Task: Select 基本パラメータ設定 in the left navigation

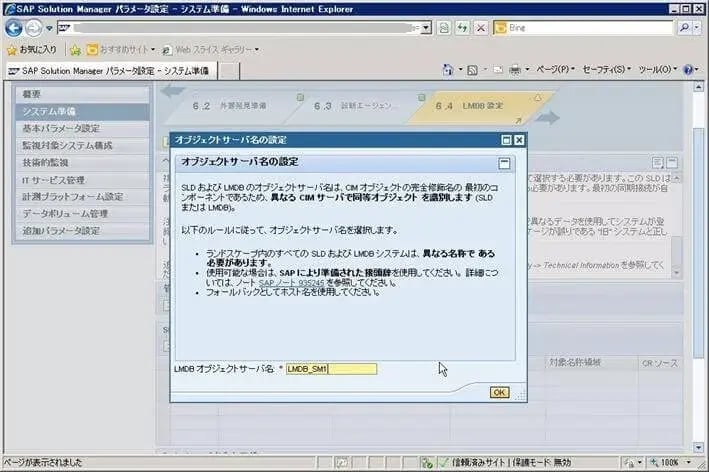Action: click(82, 128)
